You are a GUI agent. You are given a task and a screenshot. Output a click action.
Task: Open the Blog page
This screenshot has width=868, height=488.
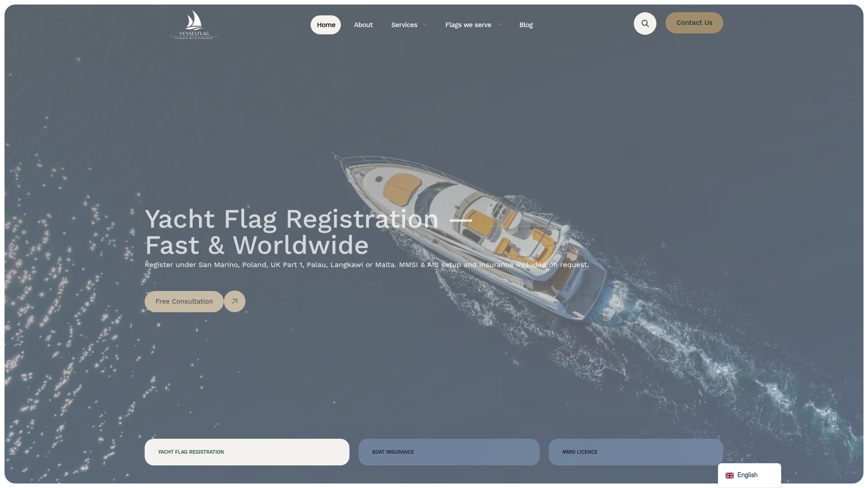tap(526, 25)
